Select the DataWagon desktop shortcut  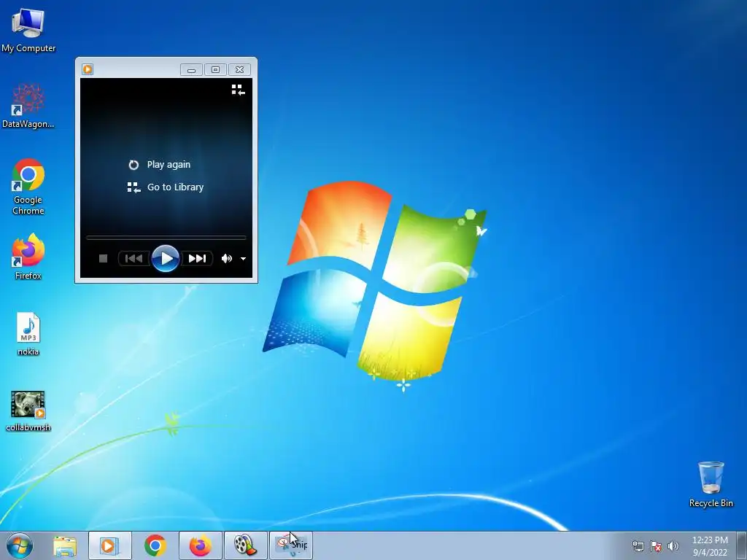[28, 106]
